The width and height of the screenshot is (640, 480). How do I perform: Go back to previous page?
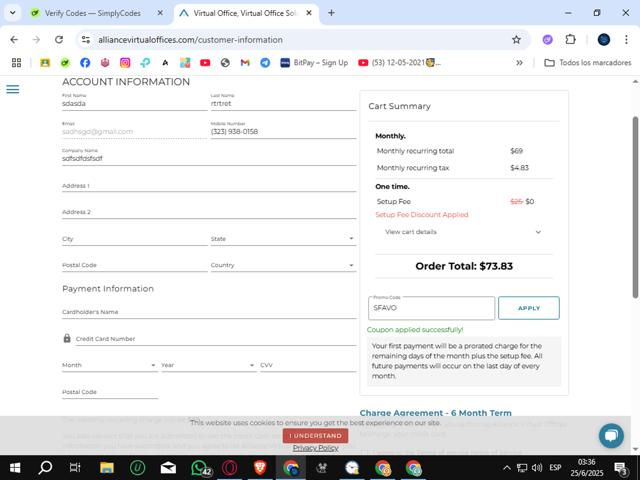point(14,40)
